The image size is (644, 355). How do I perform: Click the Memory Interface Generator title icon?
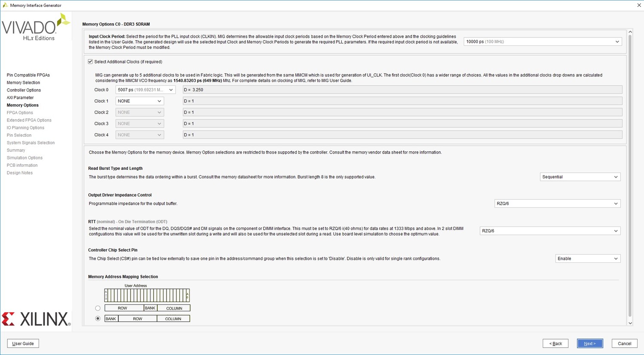click(5, 5)
